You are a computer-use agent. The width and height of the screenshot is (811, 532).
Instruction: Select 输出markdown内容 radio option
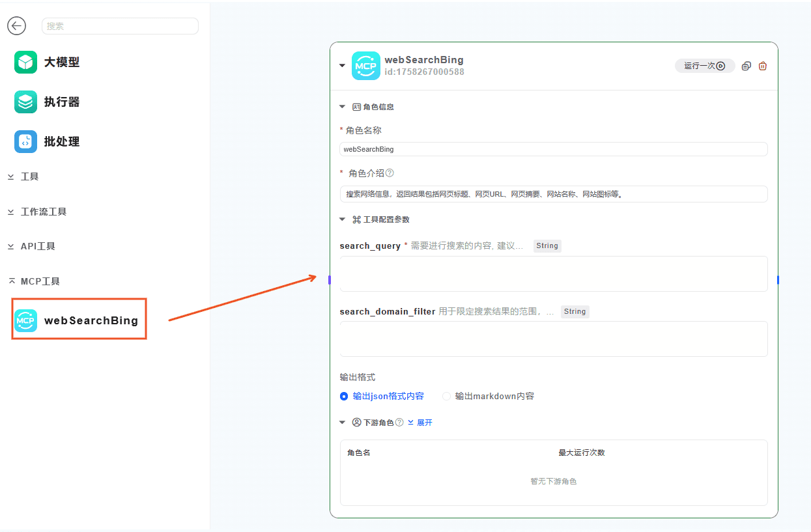click(x=446, y=396)
